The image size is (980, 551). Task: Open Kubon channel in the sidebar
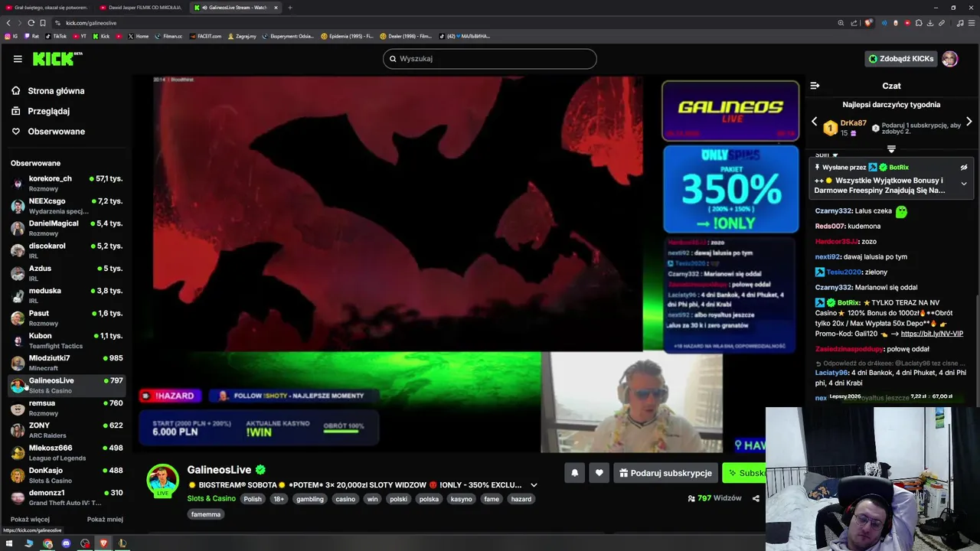67,341
